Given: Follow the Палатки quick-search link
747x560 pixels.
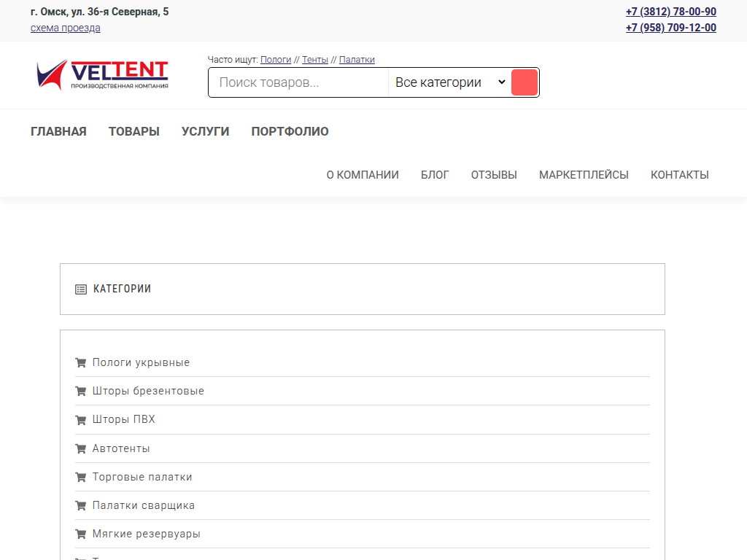Looking at the screenshot, I should pyautogui.click(x=357, y=59).
